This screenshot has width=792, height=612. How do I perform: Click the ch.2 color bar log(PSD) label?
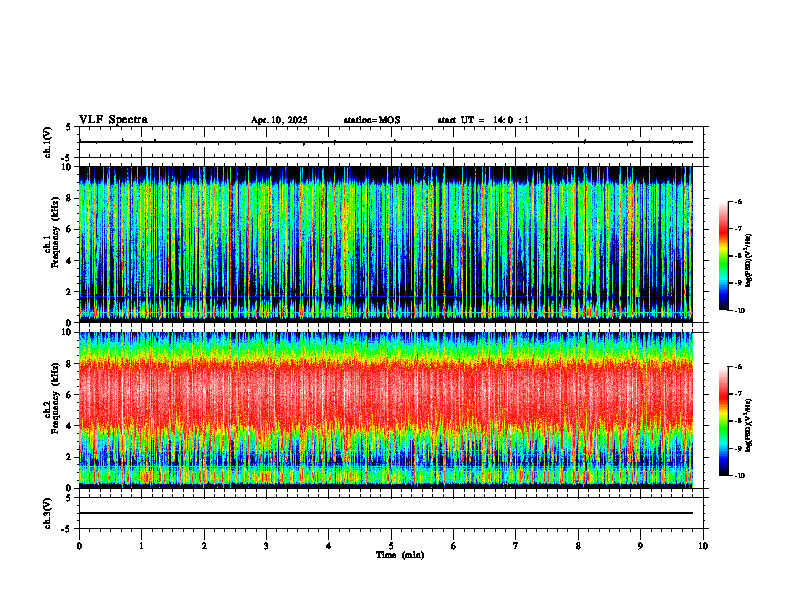(x=749, y=425)
